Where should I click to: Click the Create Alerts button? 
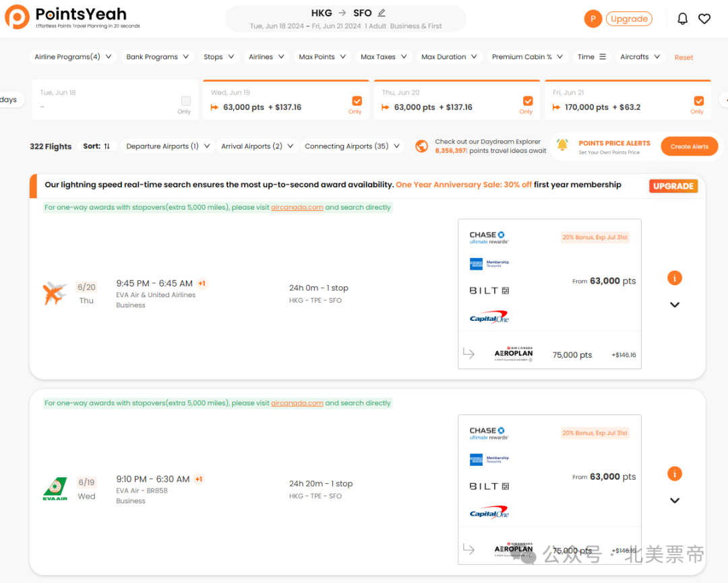click(690, 146)
